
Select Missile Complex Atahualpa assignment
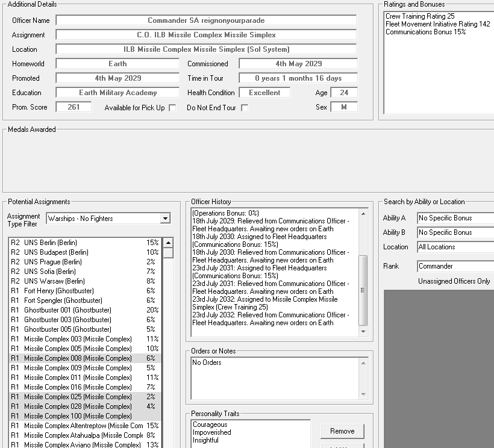tap(85, 435)
